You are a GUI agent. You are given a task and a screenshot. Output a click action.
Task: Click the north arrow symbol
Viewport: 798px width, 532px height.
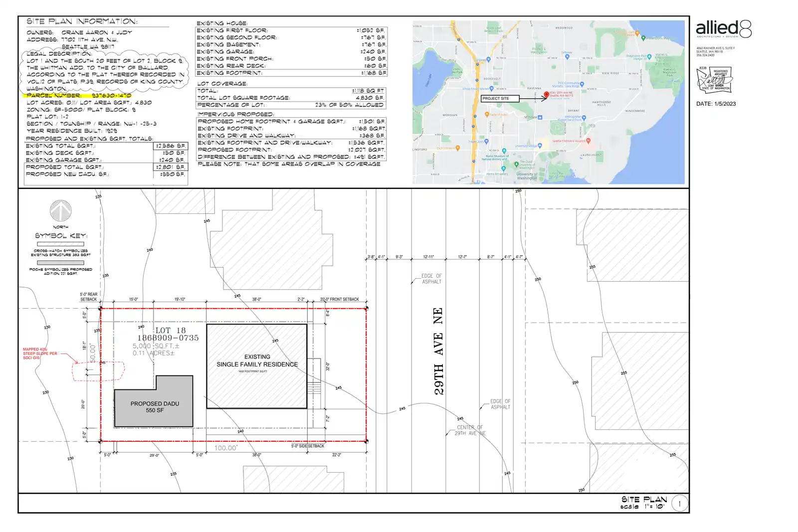pyautogui.click(x=61, y=211)
